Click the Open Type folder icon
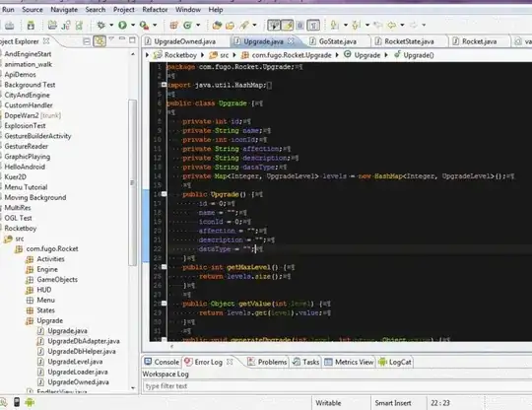Image resolution: width=532 pixels, height=410 pixels. pyautogui.click(x=217, y=25)
